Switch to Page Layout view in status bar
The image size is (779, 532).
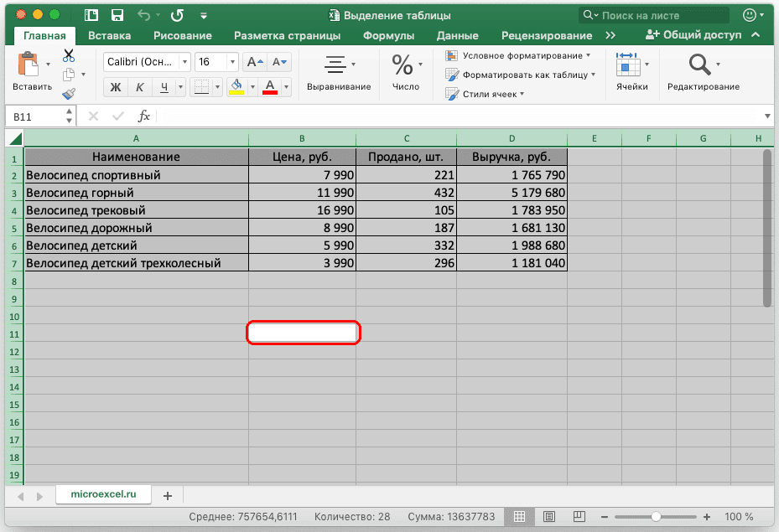click(548, 517)
